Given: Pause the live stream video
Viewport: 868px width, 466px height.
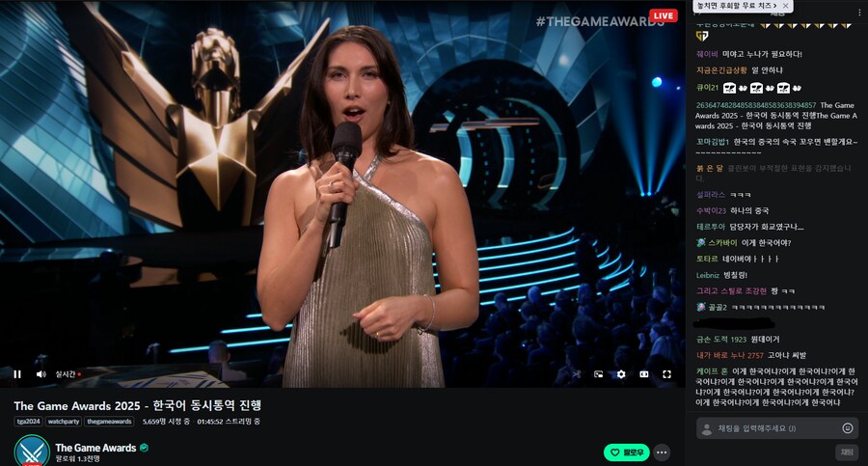Looking at the screenshot, I should (17, 374).
